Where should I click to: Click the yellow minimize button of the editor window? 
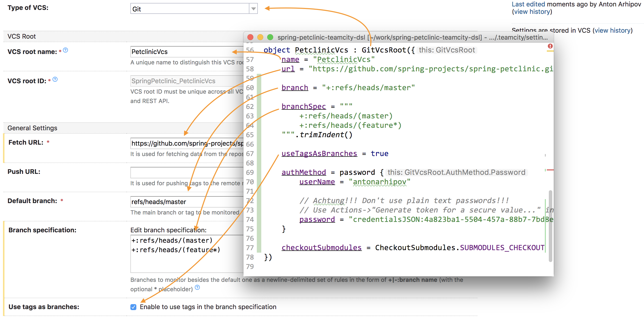tap(260, 37)
